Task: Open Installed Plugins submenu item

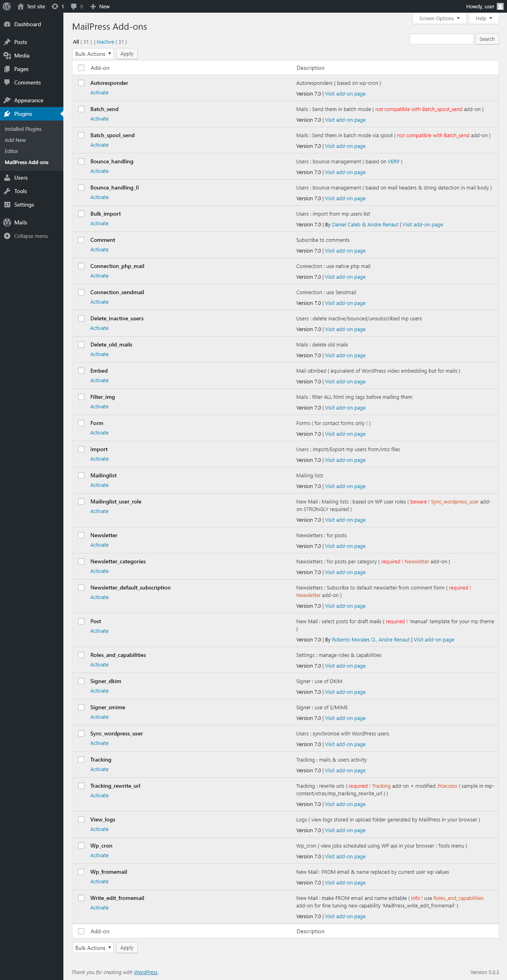Action: point(23,129)
